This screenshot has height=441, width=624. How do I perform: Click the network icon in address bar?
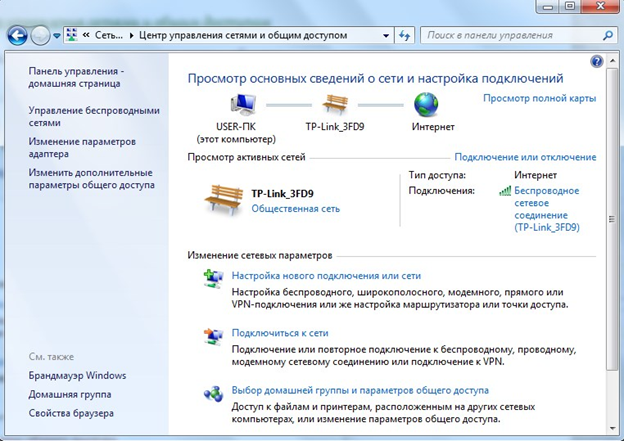pos(72,35)
